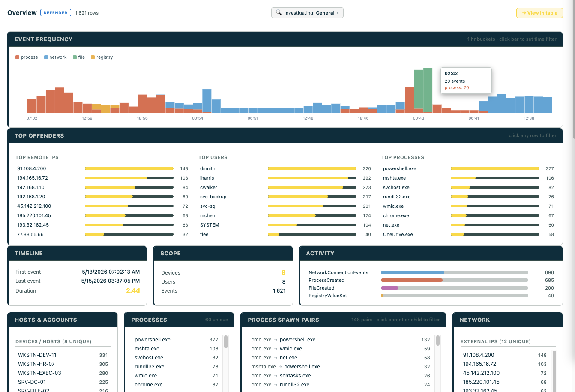Image resolution: width=575 pixels, height=392 pixels.
Task: Select rundll32.exe in Top Processes
Action: click(468, 197)
